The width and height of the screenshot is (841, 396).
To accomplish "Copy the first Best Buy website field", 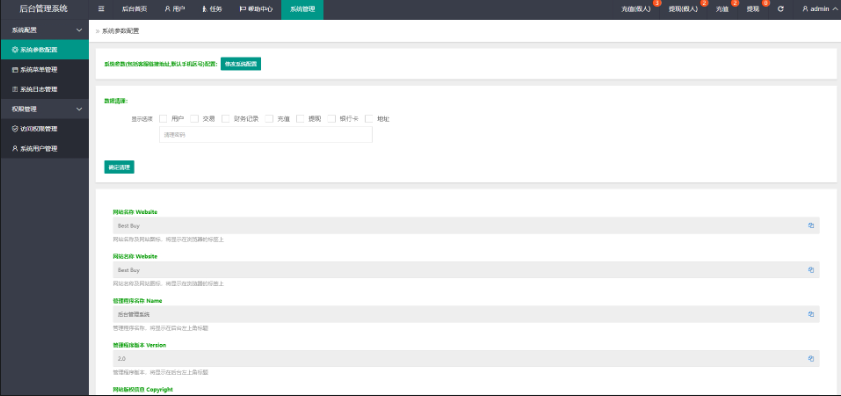I will [811, 226].
